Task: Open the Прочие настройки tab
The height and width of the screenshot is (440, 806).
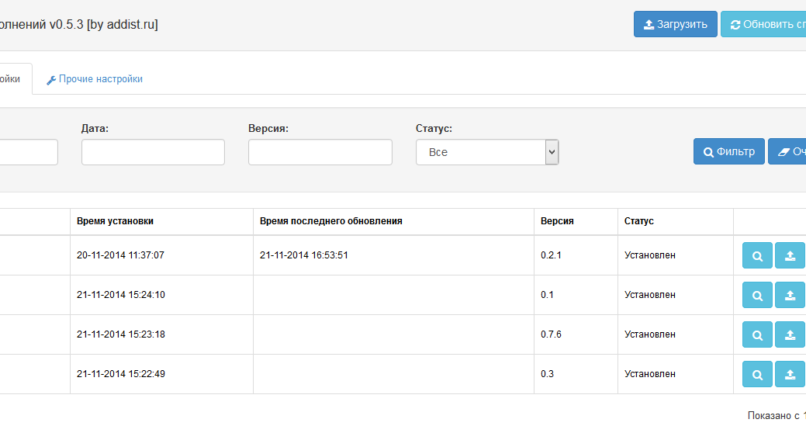Action: [95, 79]
